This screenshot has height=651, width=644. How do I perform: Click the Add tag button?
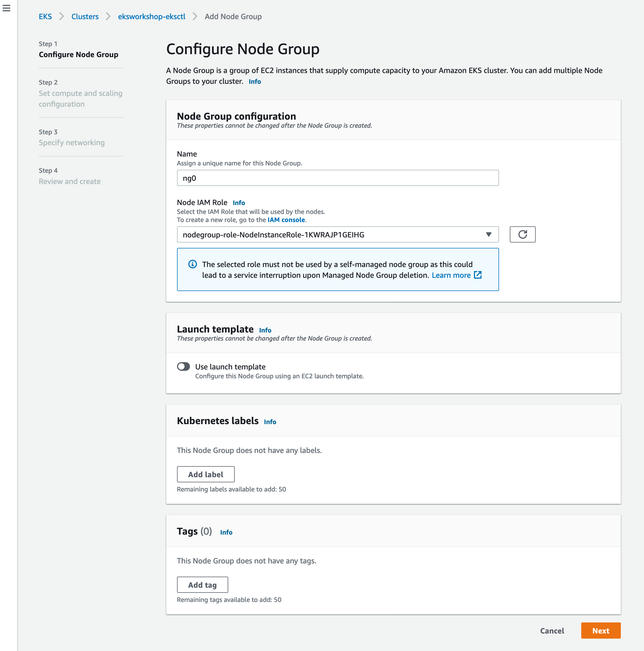(202, 585)
